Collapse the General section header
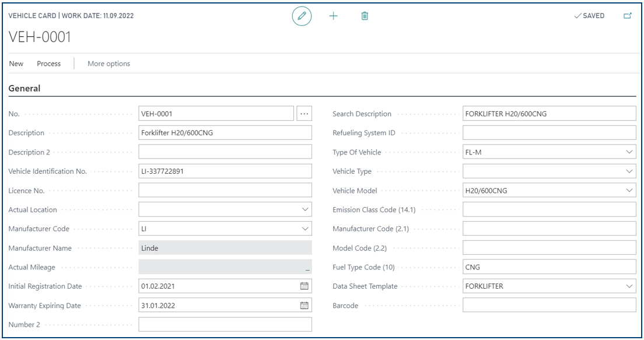Screen dimensions: 644x340 24,88
